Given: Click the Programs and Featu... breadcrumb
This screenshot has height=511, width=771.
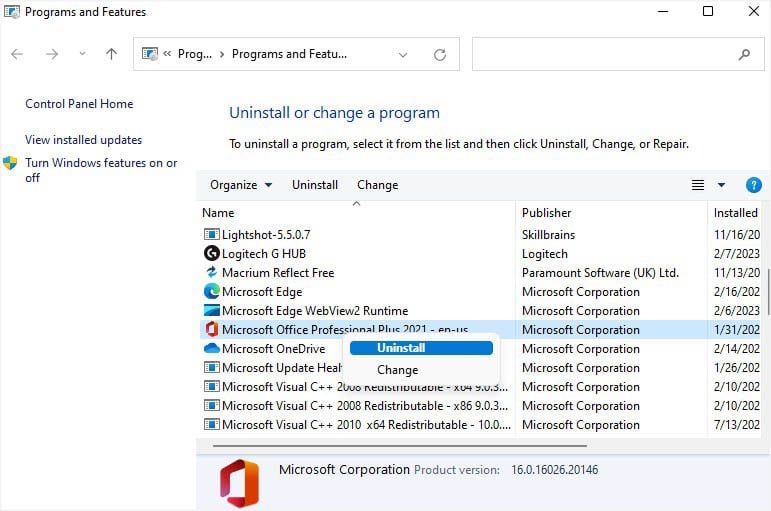Looking at the screenshot, I should [x=289, y=54].
